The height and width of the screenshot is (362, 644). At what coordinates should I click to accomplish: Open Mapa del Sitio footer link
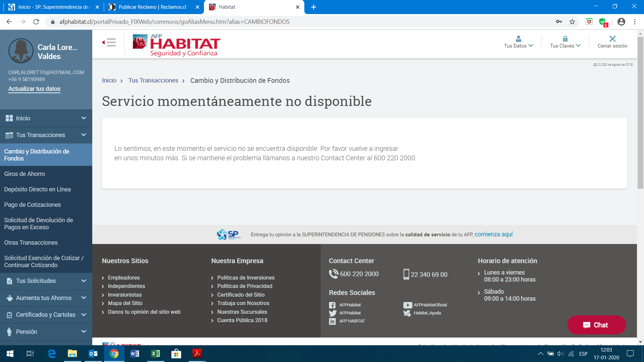click(125, 303)
